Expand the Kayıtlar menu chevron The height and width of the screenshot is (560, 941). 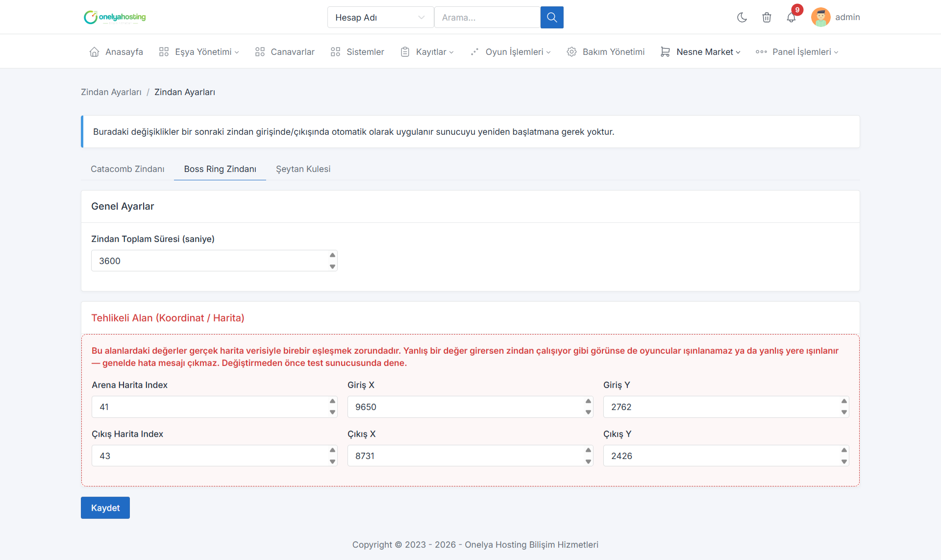(x=451, y=52)
